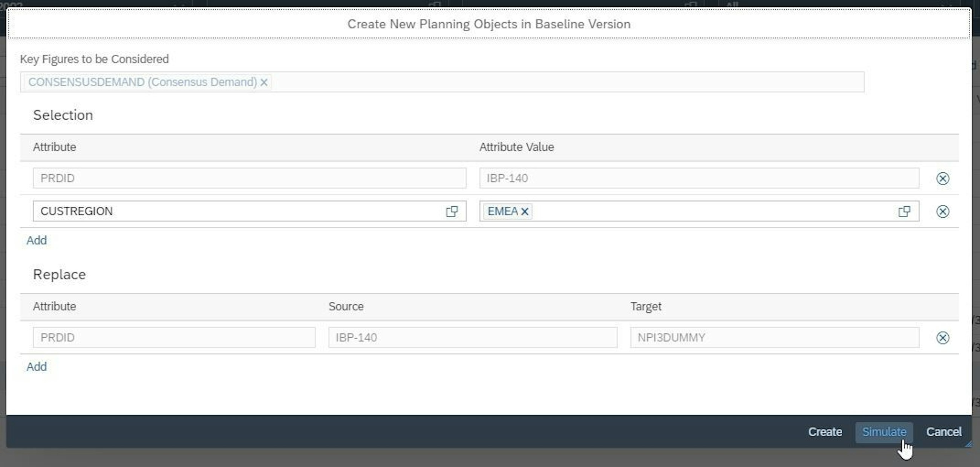The image size is (980, 467).
Task: Click Create button to confirm planning objects
Action: pos(825,432)
